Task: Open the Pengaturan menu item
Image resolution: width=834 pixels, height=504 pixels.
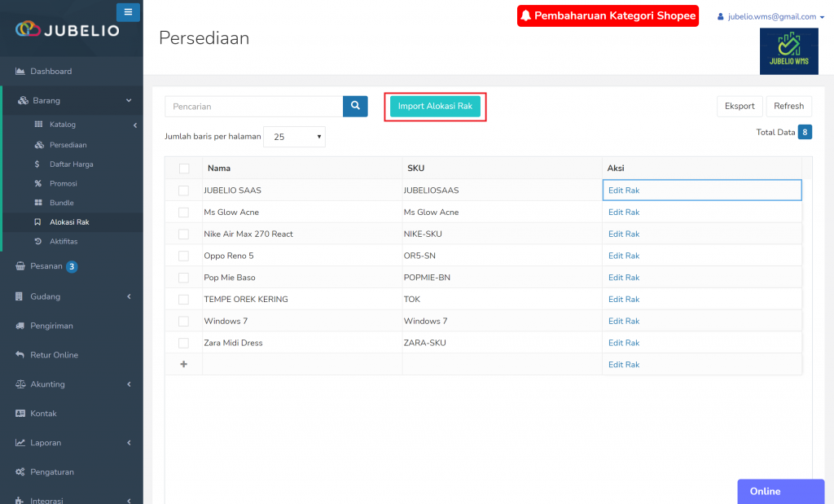Action: click(72, 471)
